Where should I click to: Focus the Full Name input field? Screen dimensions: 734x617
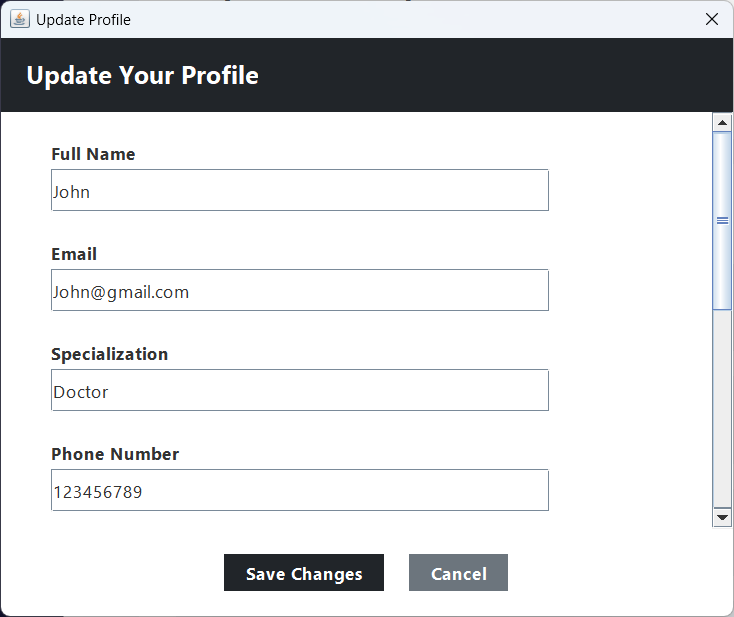[300, 190]
